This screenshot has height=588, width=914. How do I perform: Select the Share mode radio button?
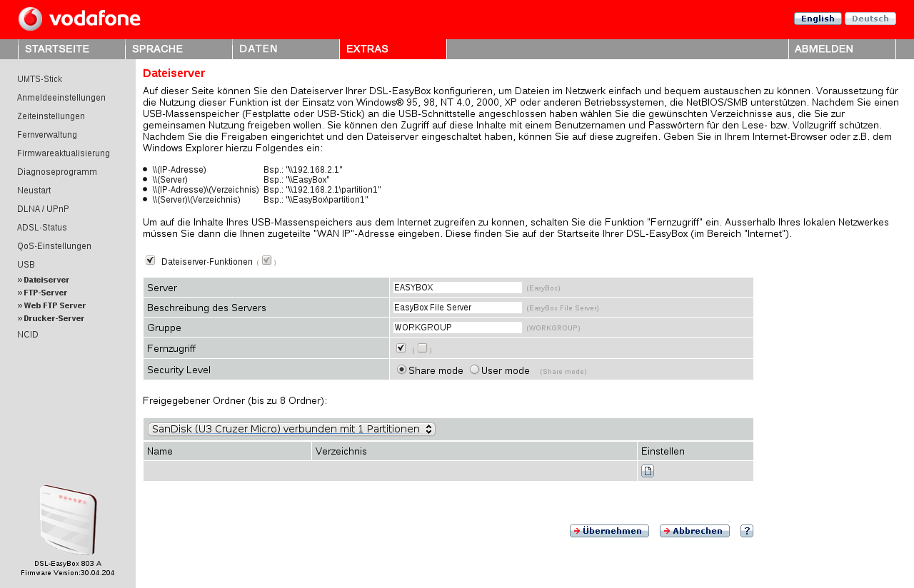tap(401, 369)
